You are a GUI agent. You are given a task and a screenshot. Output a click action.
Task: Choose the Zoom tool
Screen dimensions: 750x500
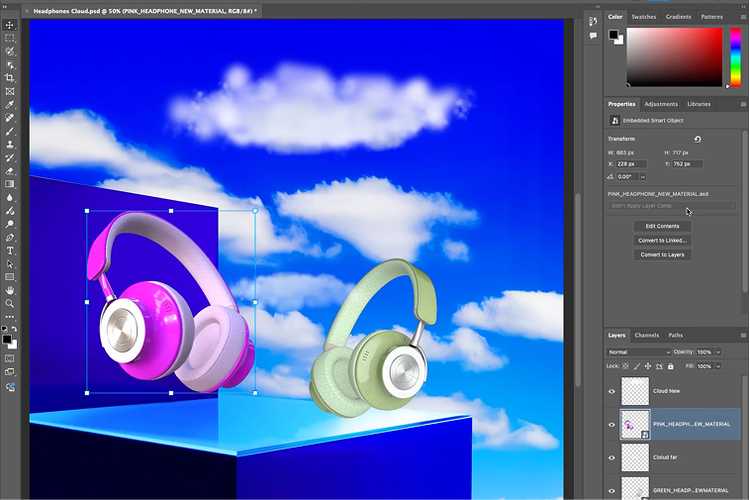10,303
